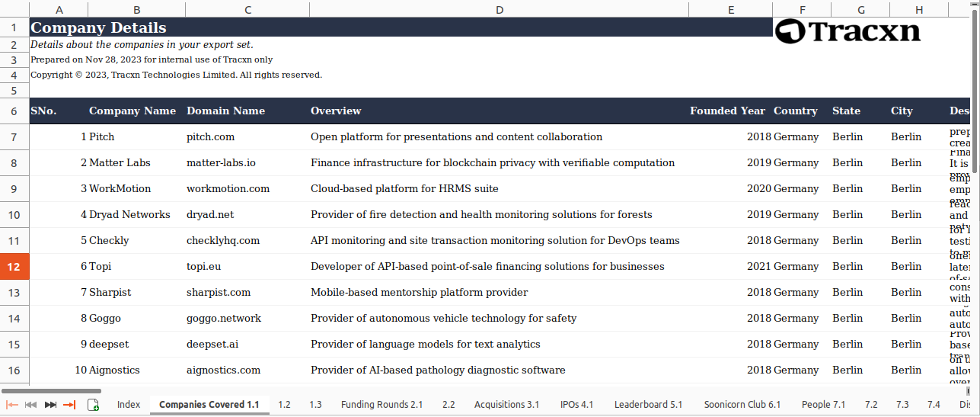This screenshot has width=980, height=417.
Task: Select row 12 header
Action: pyautogui.click(x=14, y=267)
